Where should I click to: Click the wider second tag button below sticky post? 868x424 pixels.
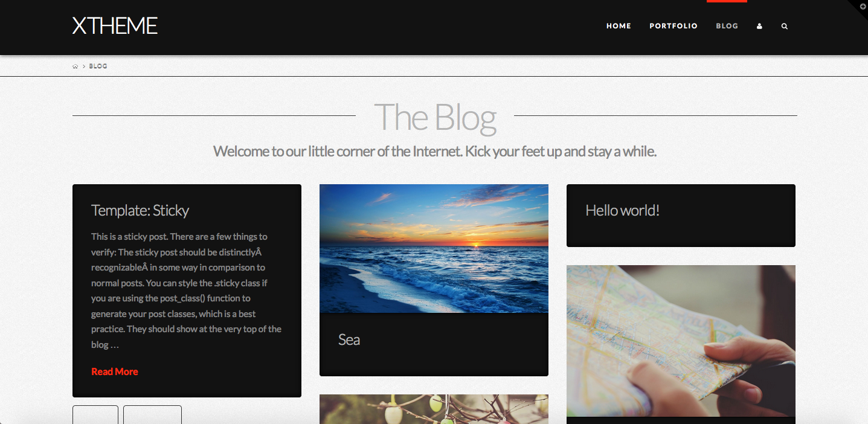pyautogui.click(x=152, y=414)
